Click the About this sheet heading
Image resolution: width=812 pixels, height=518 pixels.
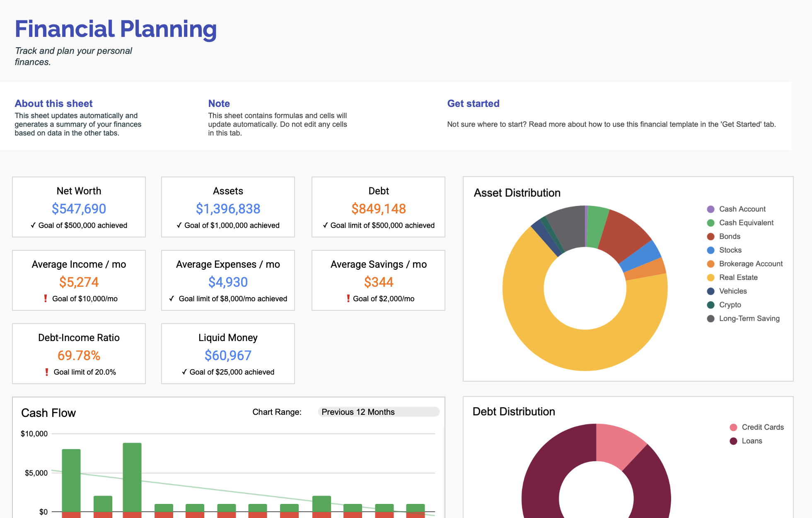click(x=53, y=104)
